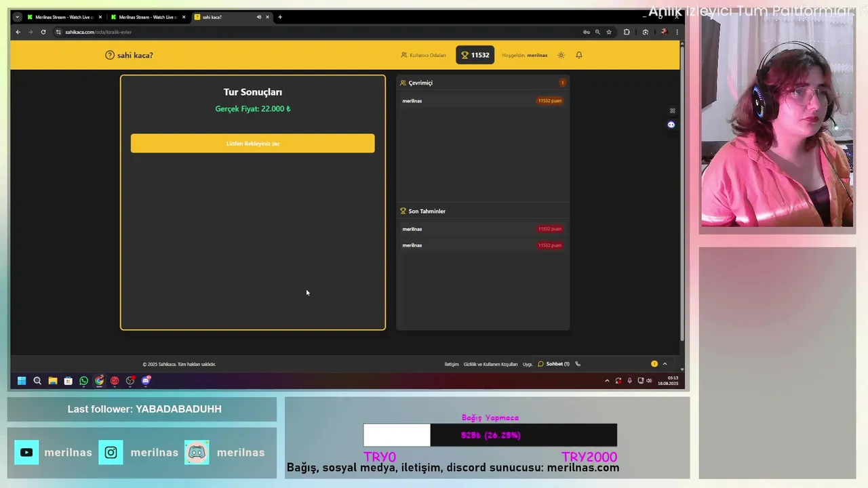Click the YouTube merilnas icon in overlay
The width and height of the screenshot is (868, 488).
pos(26,452)
